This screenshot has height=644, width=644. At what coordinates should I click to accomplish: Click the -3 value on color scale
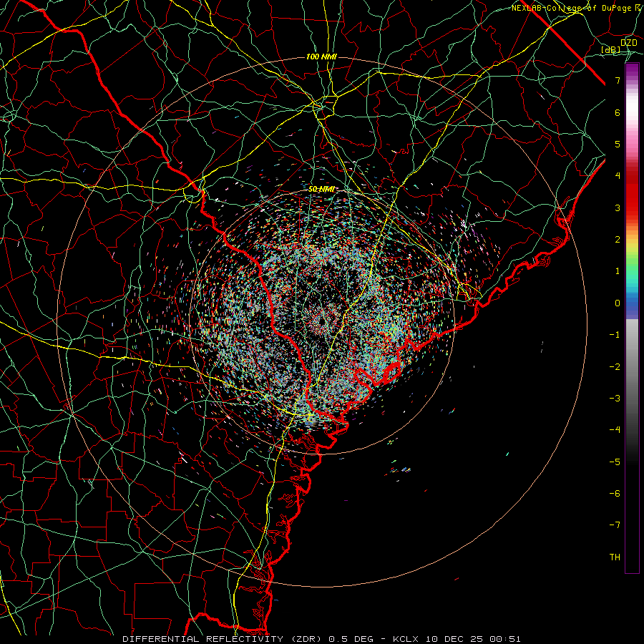[615, 399]
